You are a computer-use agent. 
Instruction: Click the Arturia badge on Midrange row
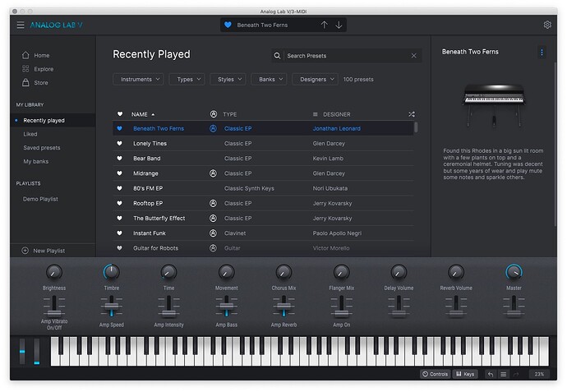(x=214, y=173)
